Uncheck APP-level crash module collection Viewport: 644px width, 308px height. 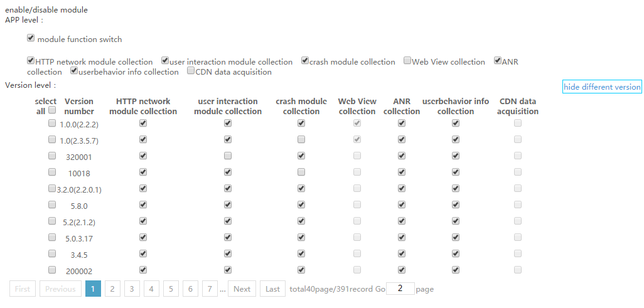pos(305,61)
